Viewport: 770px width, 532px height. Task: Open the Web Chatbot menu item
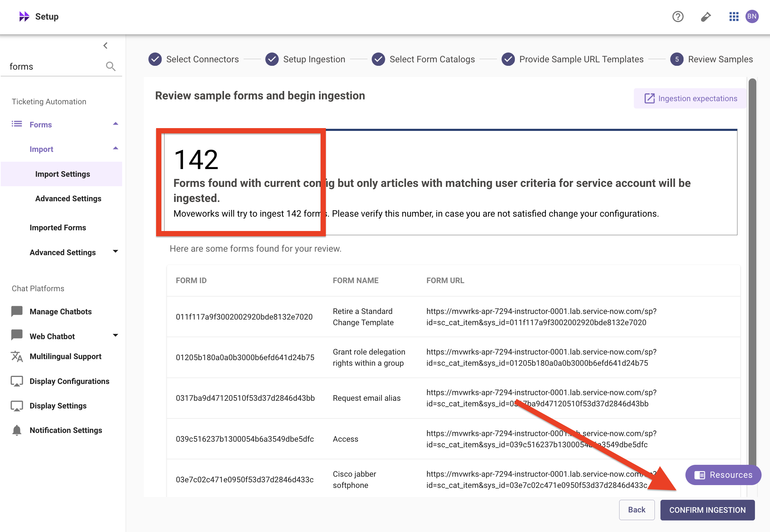click(52, 336)
